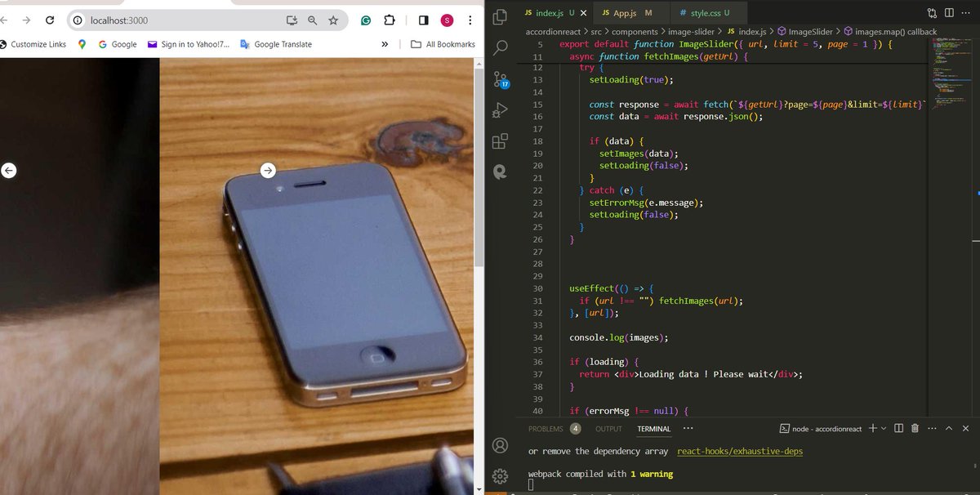
Task: Open the Search view in VS Code
Action: tap(500, 47)
